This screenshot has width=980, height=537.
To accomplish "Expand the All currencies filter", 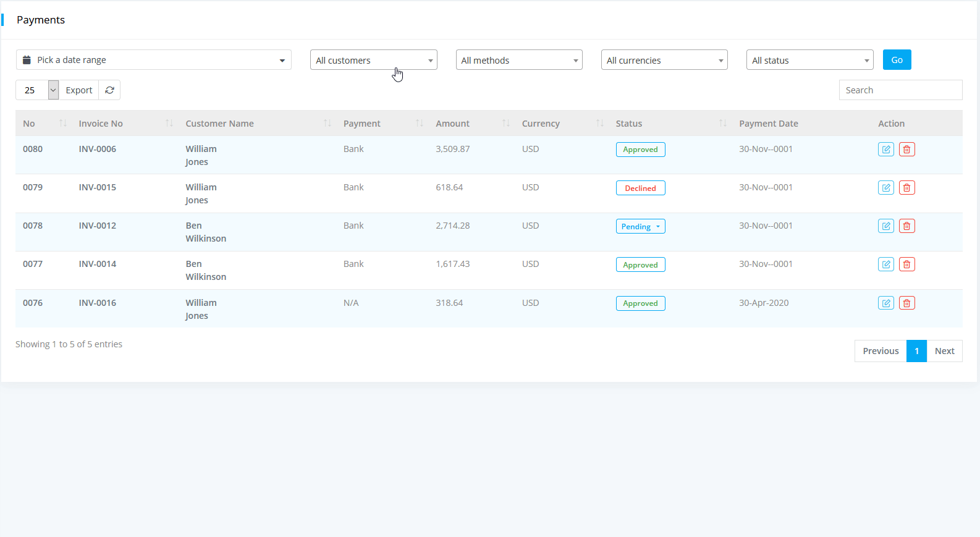I will click(664, 60).
